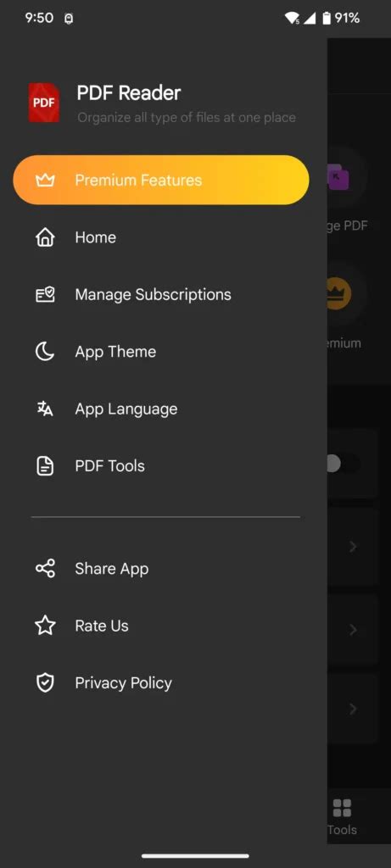The width and height of the screenshot is (391, 868).
Task: Toggle the switch behind the drawer
Action: point(343,464)
